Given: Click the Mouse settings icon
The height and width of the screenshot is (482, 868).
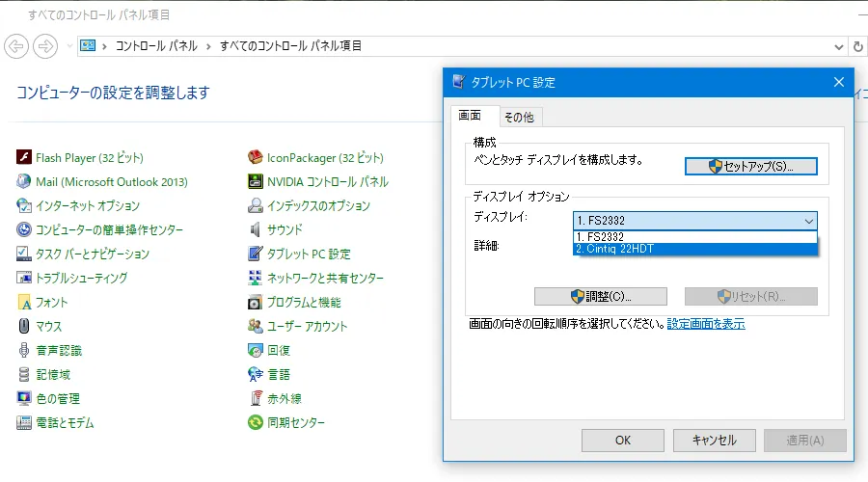Looking at the screenshot, I should [x=24, y=326].
